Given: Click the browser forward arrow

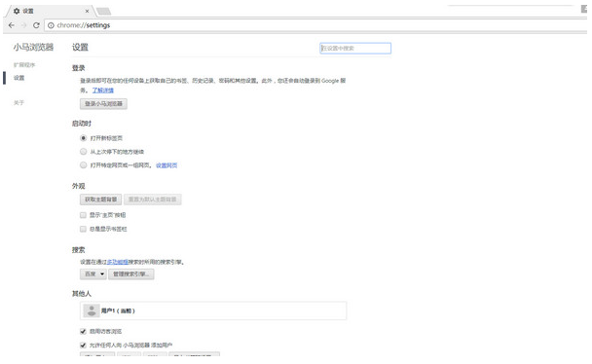Looking at the screenshot, I should coord(23,25).
